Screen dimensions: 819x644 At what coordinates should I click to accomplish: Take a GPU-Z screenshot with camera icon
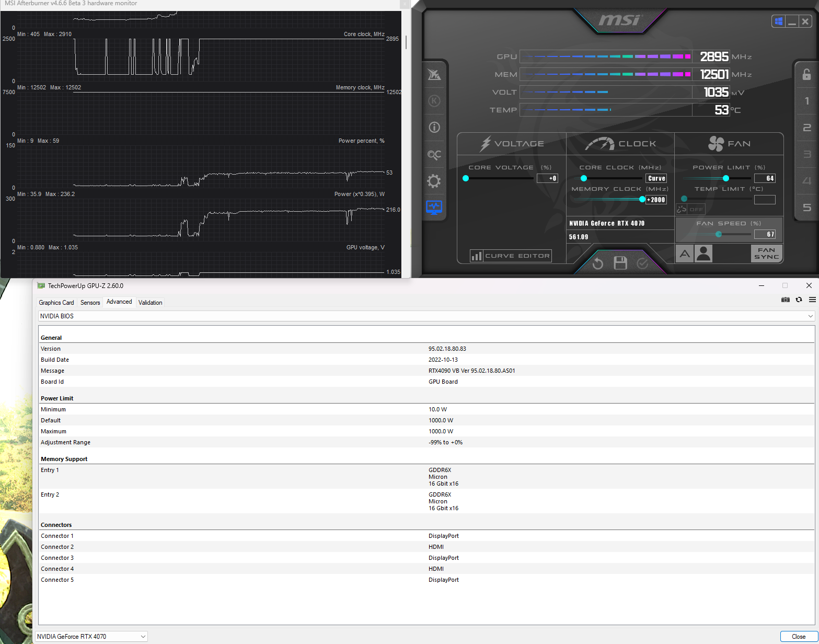(785, 300)
